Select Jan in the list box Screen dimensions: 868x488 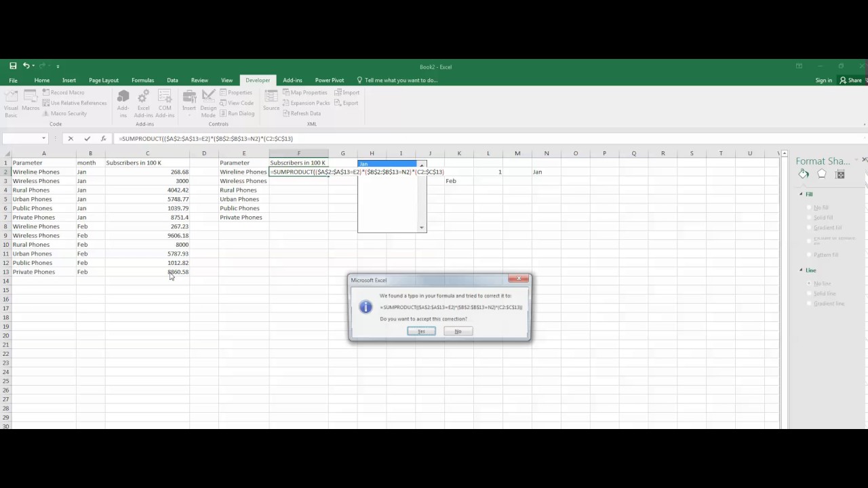pos(388,164)
